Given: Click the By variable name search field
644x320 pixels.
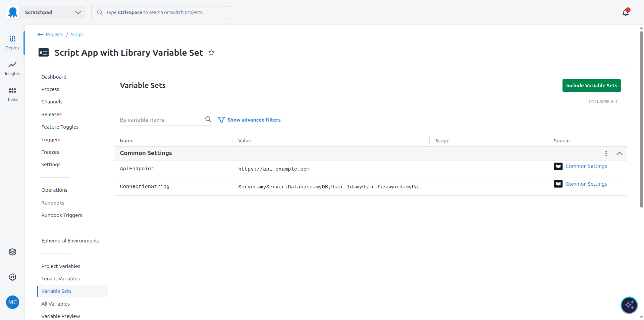Looking at the screenshot, I should (158, 120).
